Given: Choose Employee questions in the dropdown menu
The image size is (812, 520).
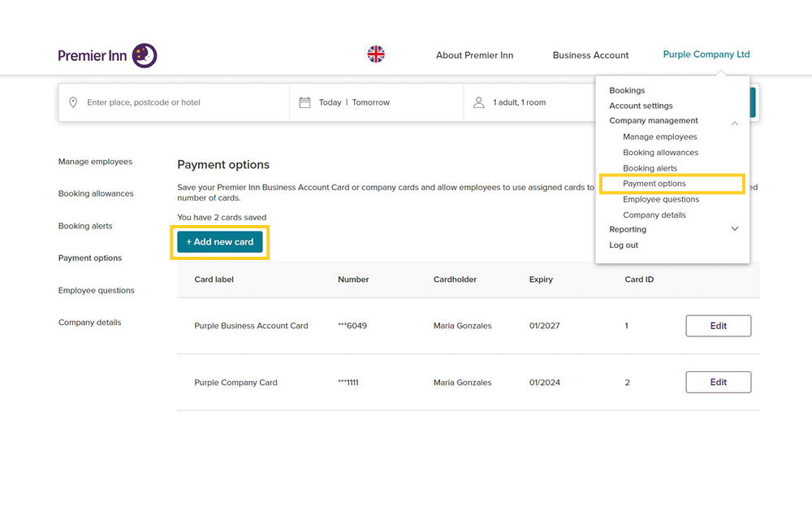Looking at the screenshot, I should (x=661, y=199).
